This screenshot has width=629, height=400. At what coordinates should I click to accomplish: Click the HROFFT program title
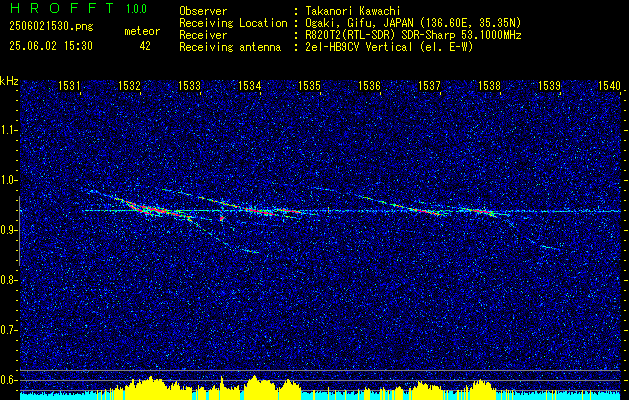click(62, 8)
